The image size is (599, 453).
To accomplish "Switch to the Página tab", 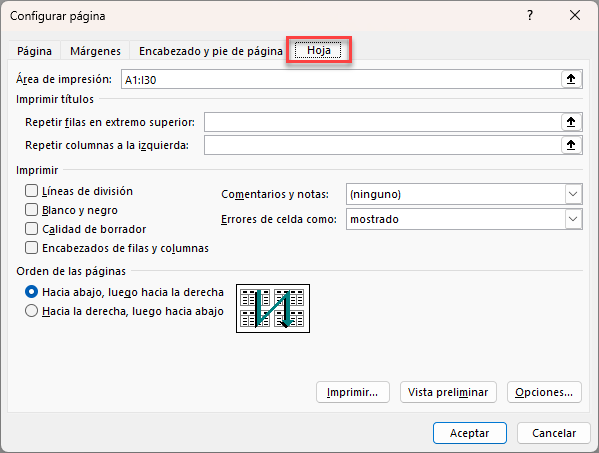I will coord(34,51).
